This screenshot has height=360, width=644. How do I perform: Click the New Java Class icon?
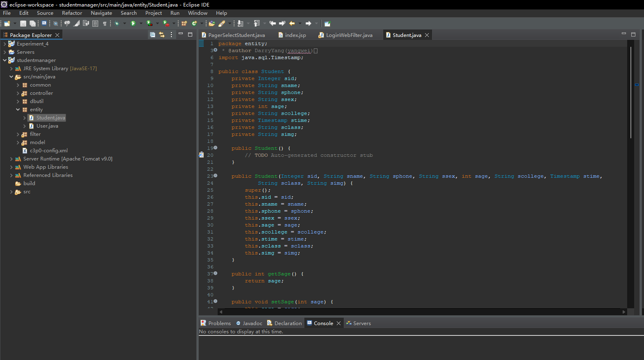(194, 24)
